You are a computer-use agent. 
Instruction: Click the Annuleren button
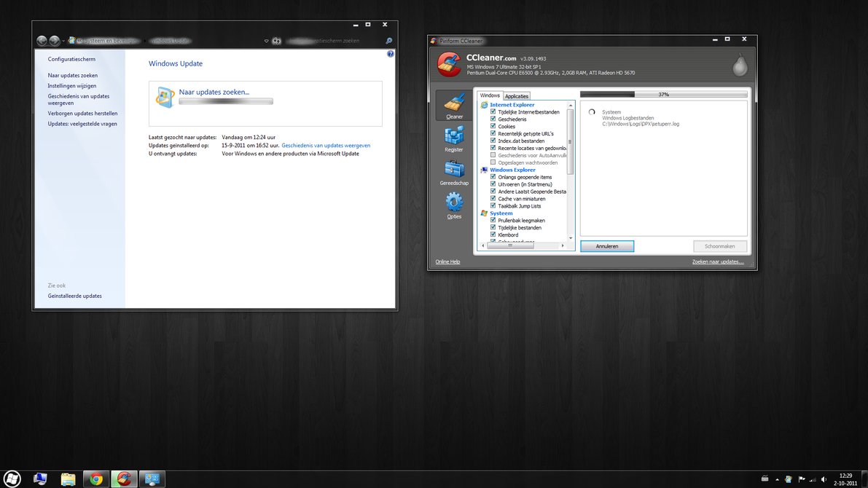pos(607,246)
